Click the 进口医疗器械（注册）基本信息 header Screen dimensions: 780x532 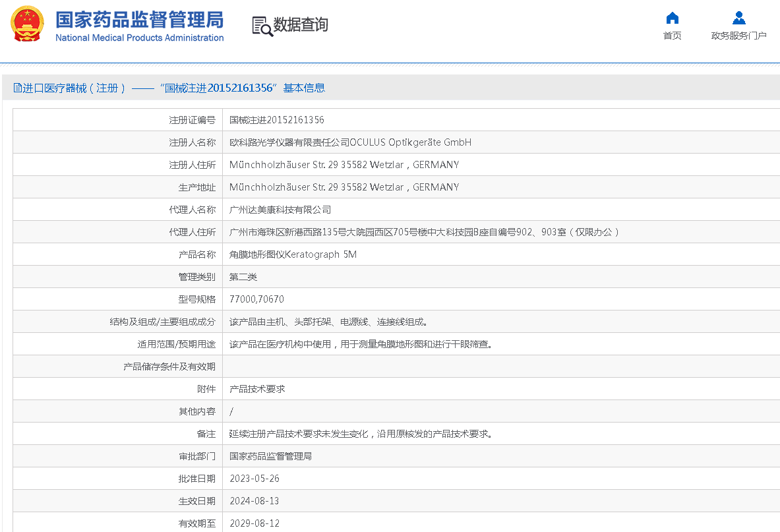click(x=169, y=88)
